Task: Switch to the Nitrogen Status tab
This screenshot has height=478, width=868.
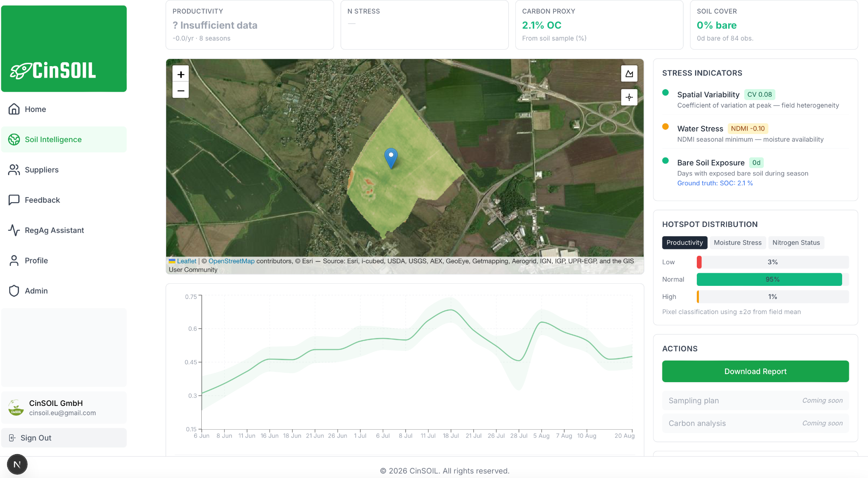Action: (796, 243)
